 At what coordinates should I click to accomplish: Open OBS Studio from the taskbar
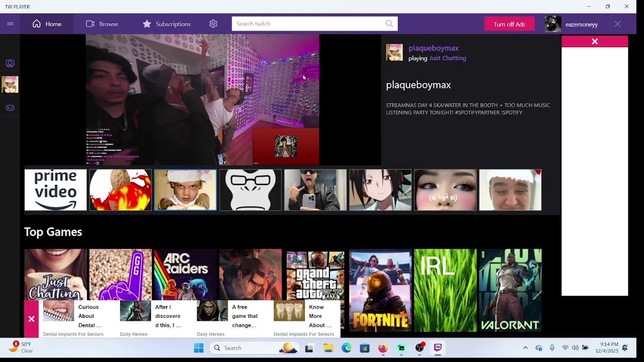click(x=420, y=348)
